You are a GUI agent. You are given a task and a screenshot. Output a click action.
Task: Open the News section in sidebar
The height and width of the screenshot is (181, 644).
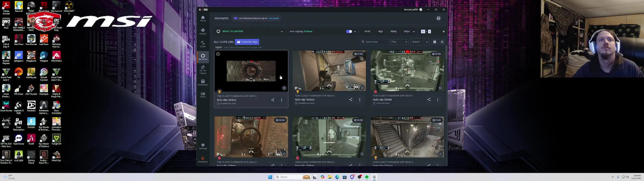(x=203, y=95)
